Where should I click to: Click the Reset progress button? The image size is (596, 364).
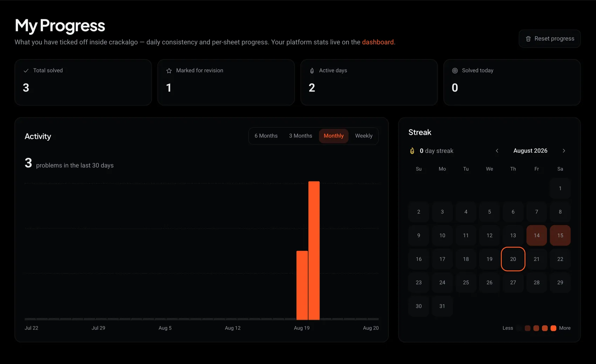tap(549, 39)
